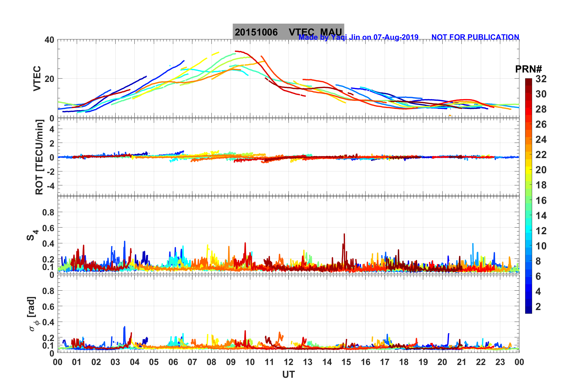
Task: Click the "-4" tick on the ROT axis
Action: (x=51, y=186)
